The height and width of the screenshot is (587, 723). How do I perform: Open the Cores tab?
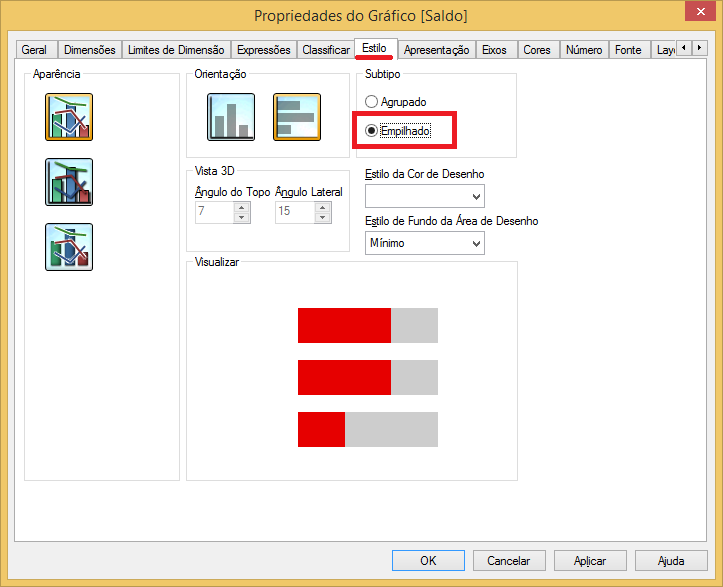click(537, 50)
